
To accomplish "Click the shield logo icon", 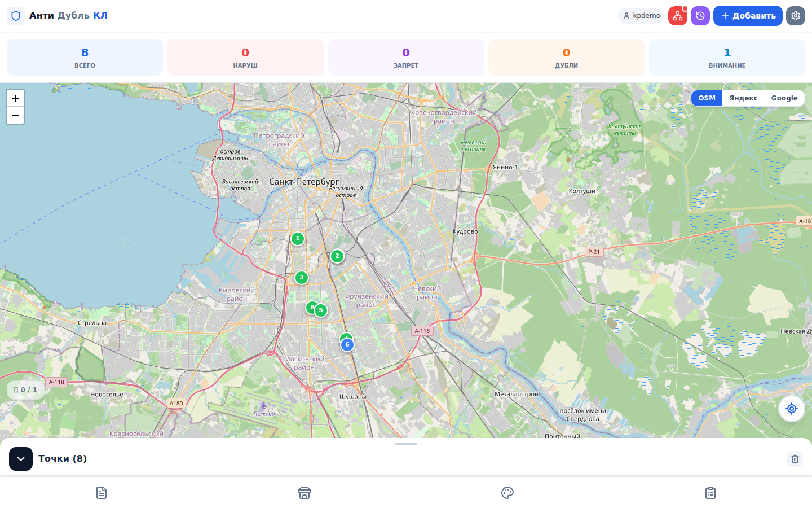I will [16, 16].
